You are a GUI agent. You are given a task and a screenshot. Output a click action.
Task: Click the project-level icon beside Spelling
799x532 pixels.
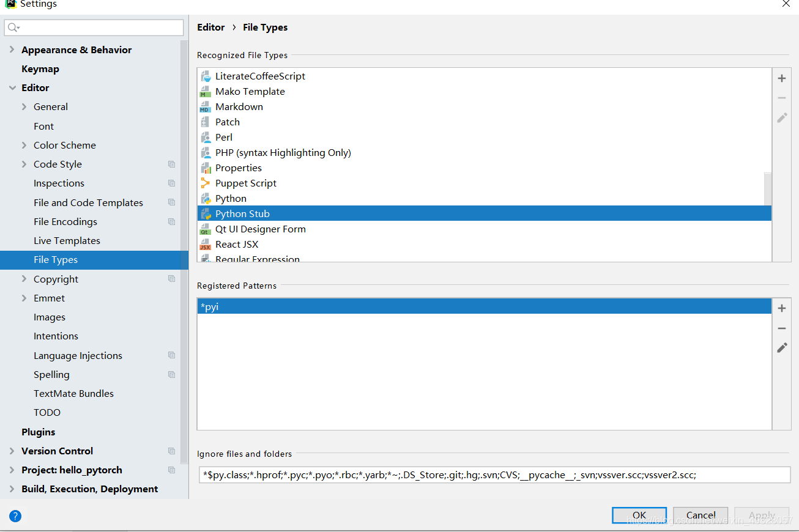coord(172,375)
